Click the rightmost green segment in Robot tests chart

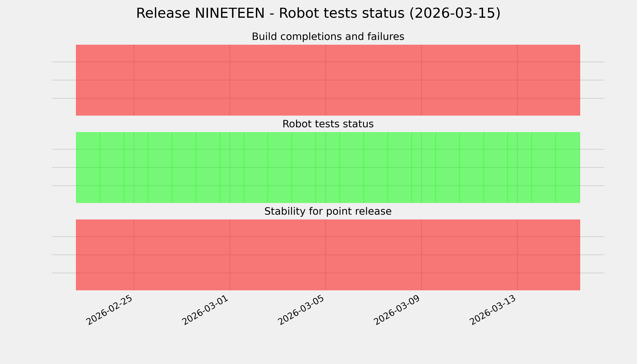tap(568, 167)
